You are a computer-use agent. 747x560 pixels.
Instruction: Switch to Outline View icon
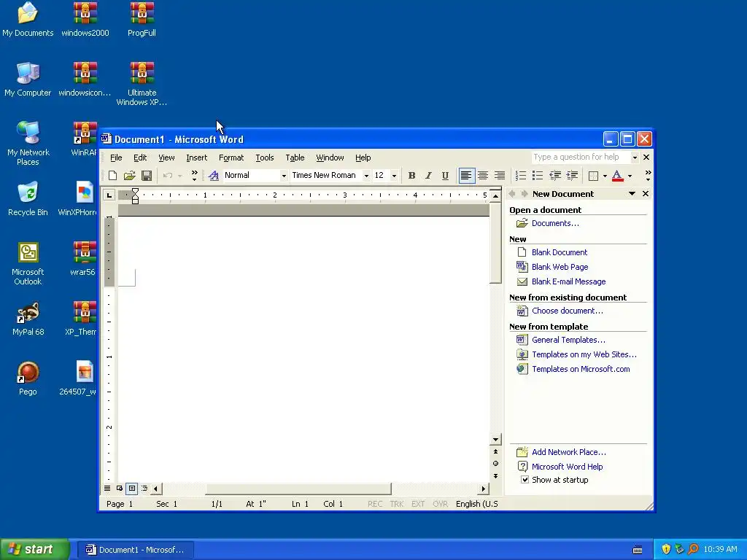(x=144, y=488)
